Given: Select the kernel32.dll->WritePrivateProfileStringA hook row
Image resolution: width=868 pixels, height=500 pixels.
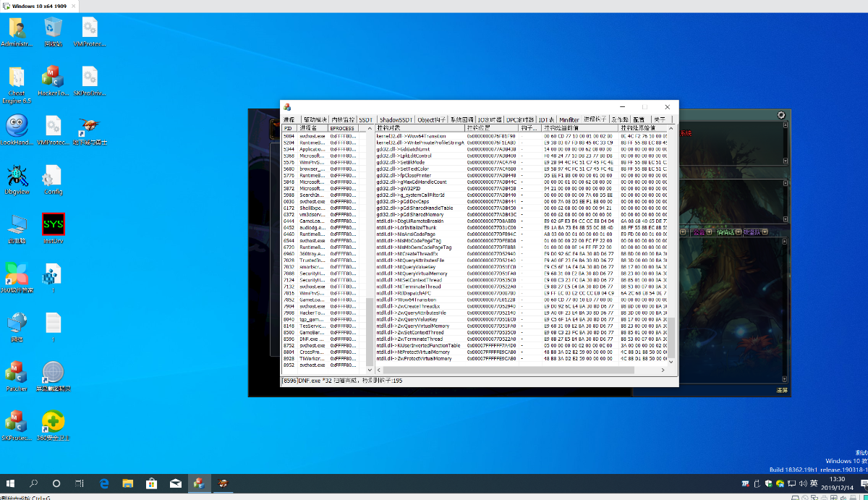Looking at the screenshot, I should pyautogui.click(x=519, y=143).
